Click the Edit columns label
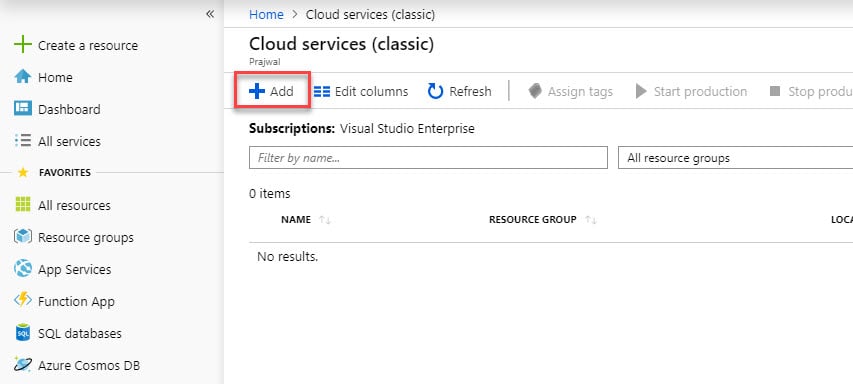The height and width of the screenshot is (384, 853). tap(371, 91)
